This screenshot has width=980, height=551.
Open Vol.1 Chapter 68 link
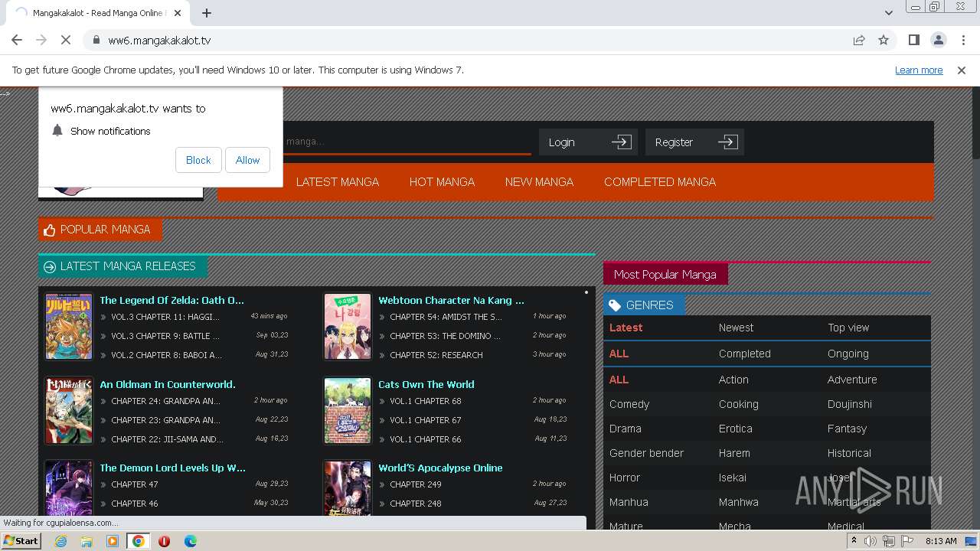pyautogui.click(x=426, y=401)
